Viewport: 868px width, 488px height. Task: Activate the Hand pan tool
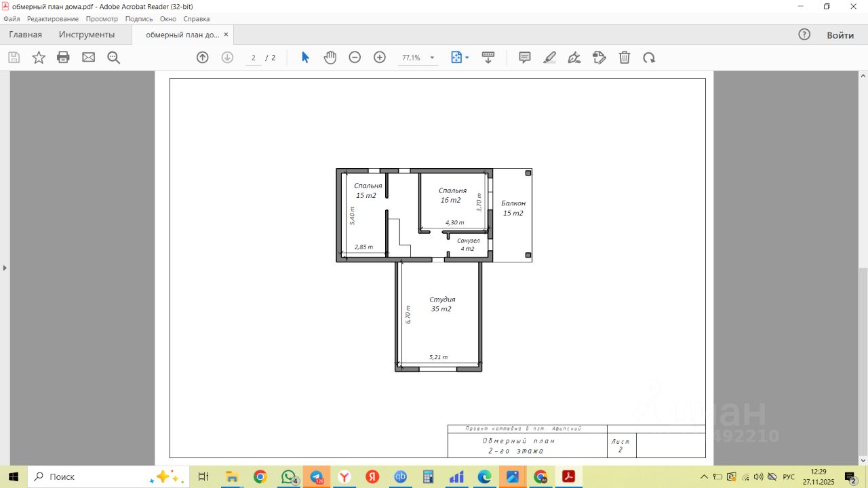tap(330, 58)
